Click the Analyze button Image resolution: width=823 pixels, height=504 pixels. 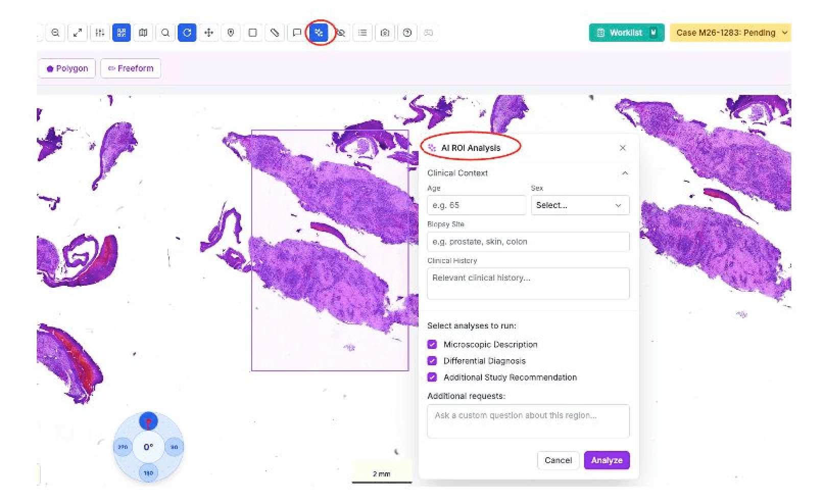[607, 460]
